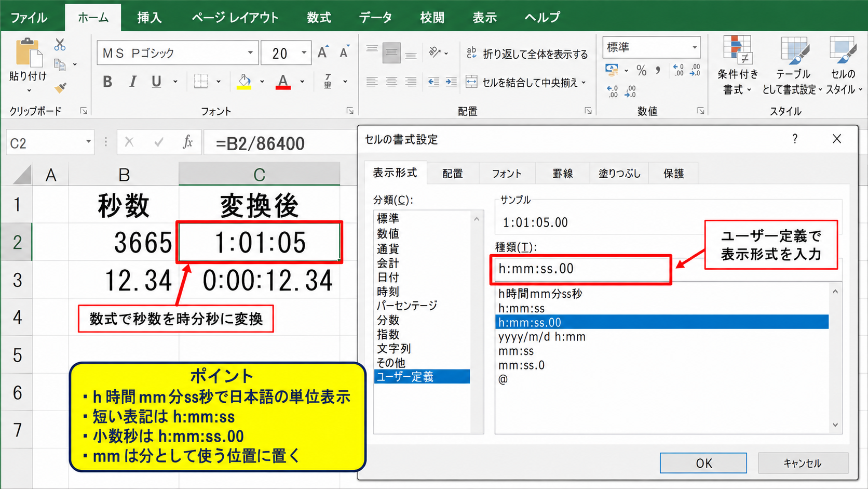The image size is (868, 489).
Task: Switch to the 数式 ribbon tab
Action: pos(319,17)
